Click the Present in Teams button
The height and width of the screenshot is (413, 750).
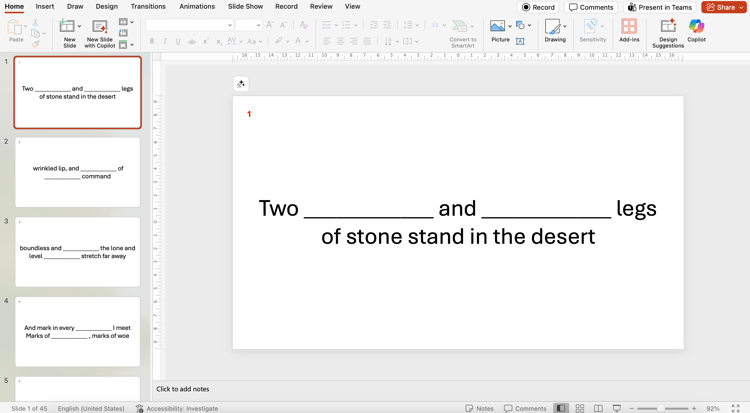tap(659, 7)
